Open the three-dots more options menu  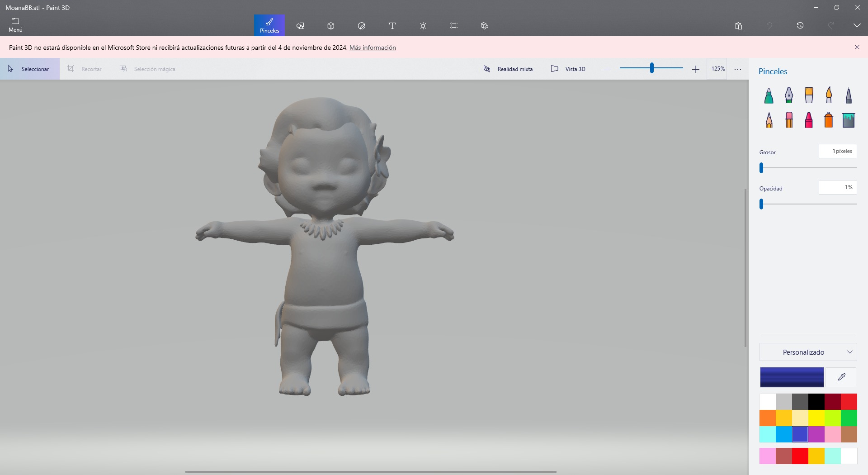(x=738, y=69)
